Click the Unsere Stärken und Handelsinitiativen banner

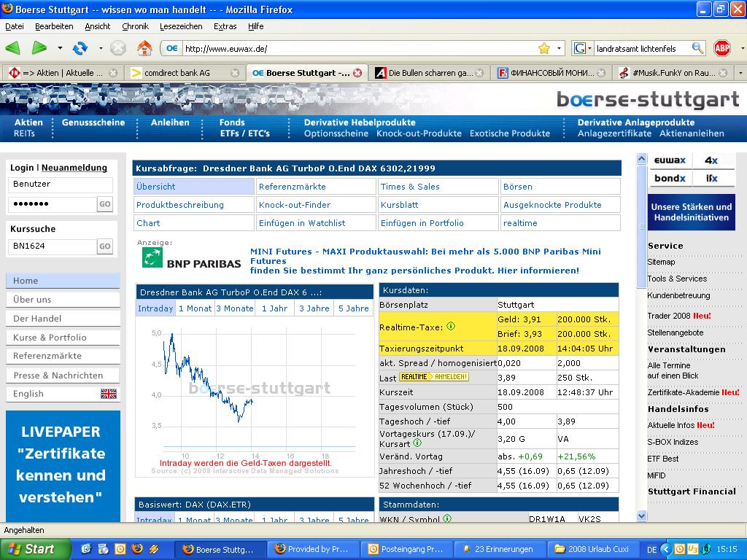691,212
